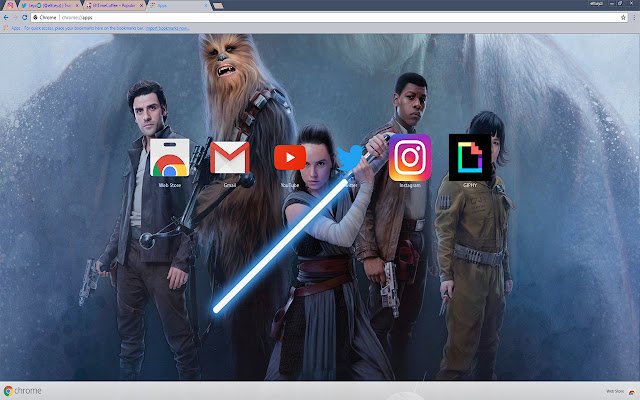This screenshot has height=400, width=640.
Task: Open the YouTube app icon
Action: (290, 158)
